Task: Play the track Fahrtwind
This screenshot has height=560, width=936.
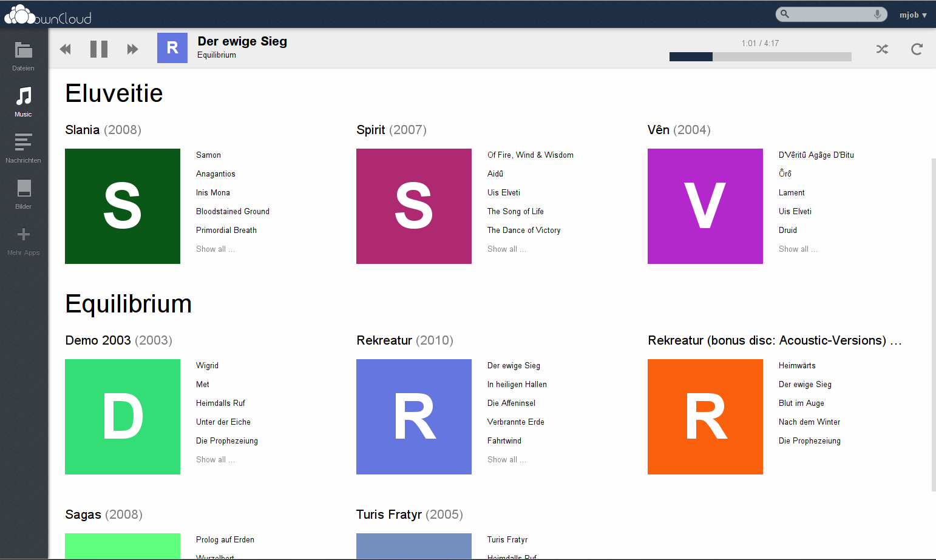Action: (x=504, y=441)
